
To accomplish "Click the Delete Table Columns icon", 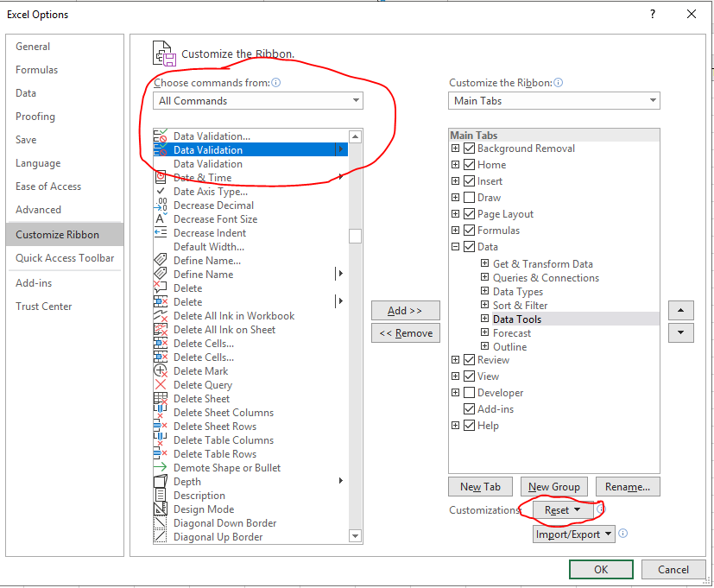I will coord(161,440).
